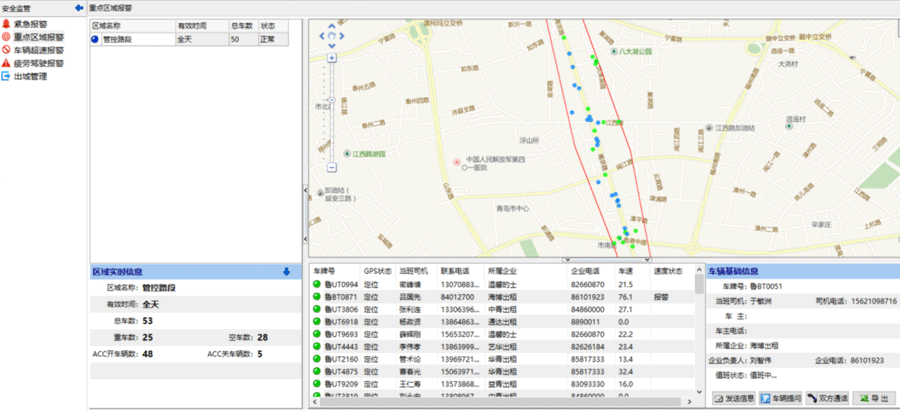Select vehicle row 鲁BT0871 in the table

point(342,297)
